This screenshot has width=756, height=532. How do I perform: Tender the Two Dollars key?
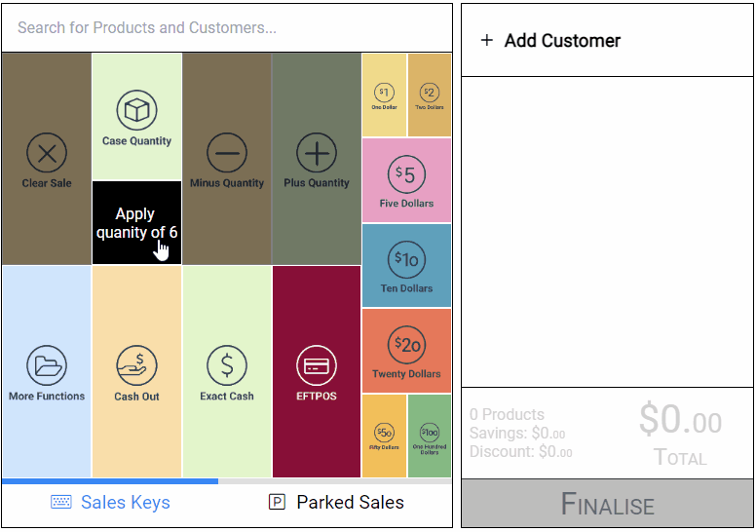430,95
